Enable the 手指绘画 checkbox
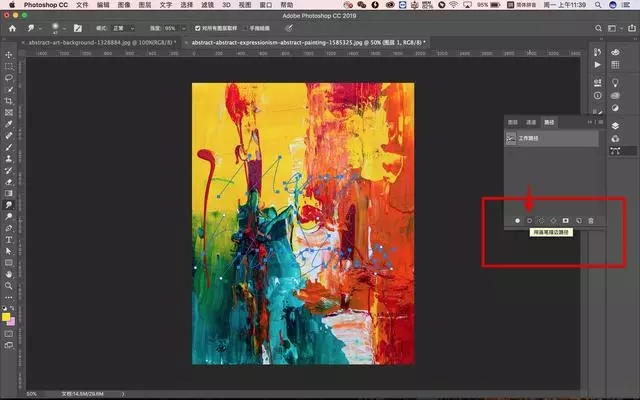The height and width of the screenshot is (400, 640). tap(247, 28)
